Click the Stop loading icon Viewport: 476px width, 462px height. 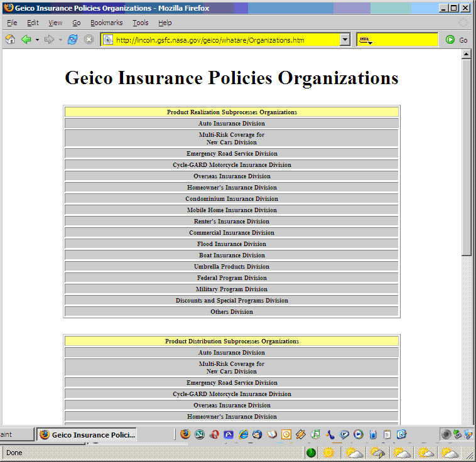coord(89,40)
